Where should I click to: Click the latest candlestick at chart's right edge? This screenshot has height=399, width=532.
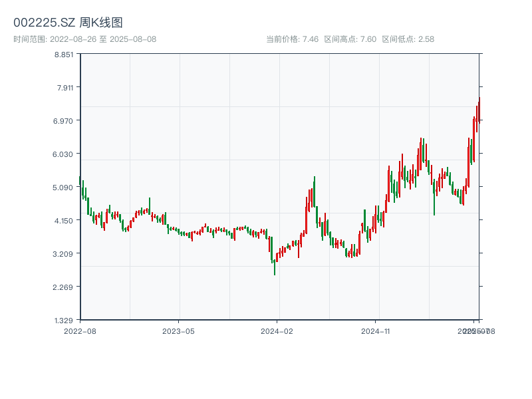(479, 110)
